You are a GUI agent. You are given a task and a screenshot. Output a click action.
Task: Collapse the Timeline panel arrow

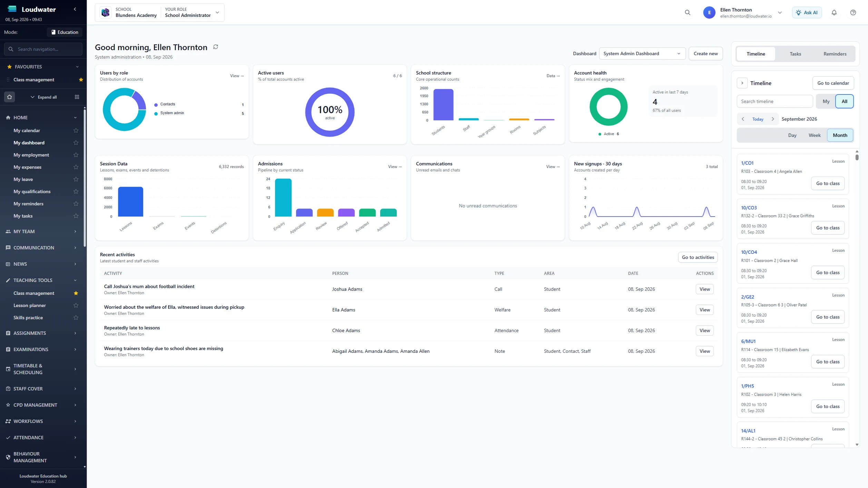[742, 83]
